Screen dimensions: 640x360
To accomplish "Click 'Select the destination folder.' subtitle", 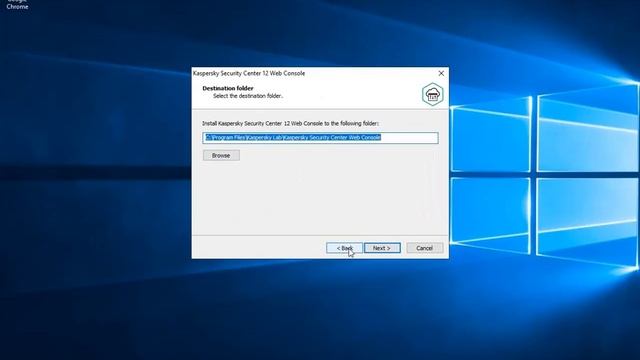I will 248,96.
